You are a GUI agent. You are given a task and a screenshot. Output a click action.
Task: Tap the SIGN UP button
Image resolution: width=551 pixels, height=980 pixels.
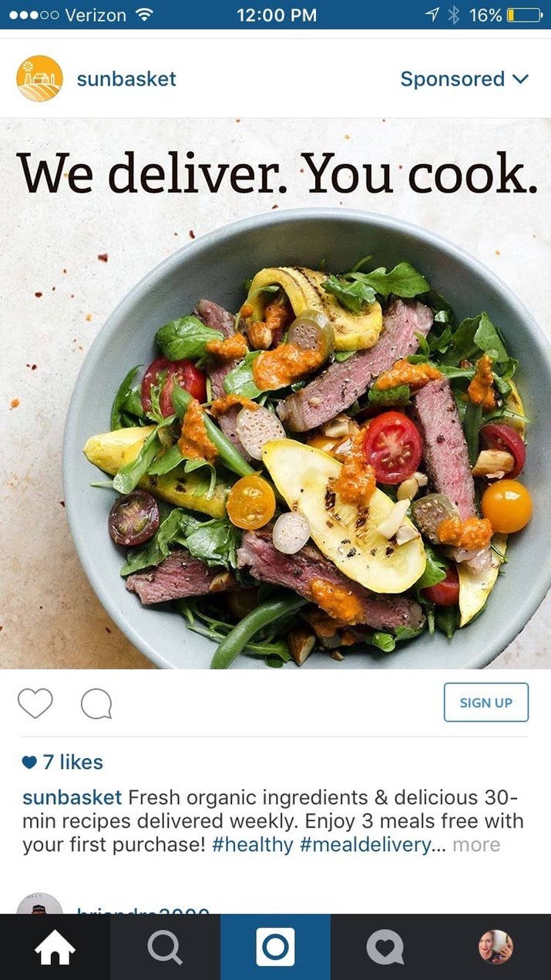(x=486, y=702)
